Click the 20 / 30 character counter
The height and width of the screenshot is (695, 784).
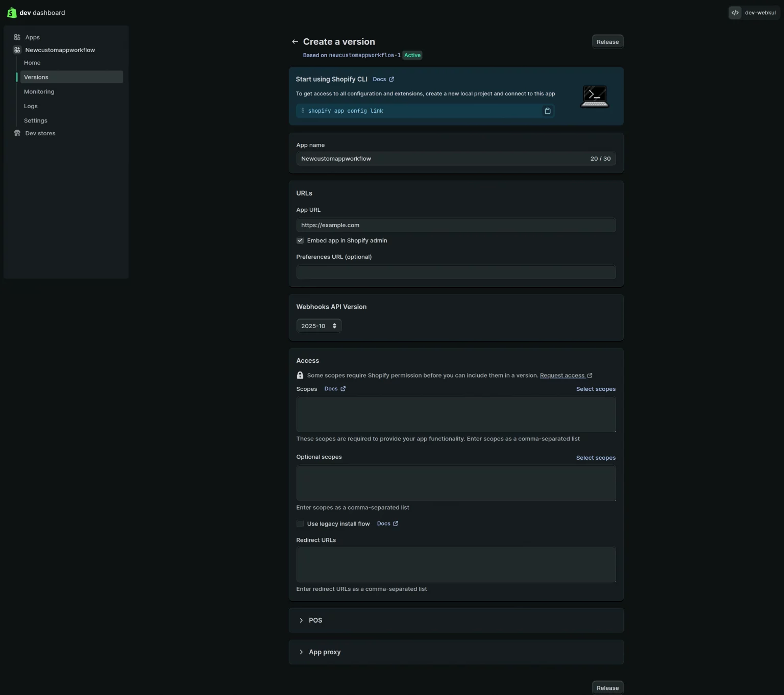(600, 159)
